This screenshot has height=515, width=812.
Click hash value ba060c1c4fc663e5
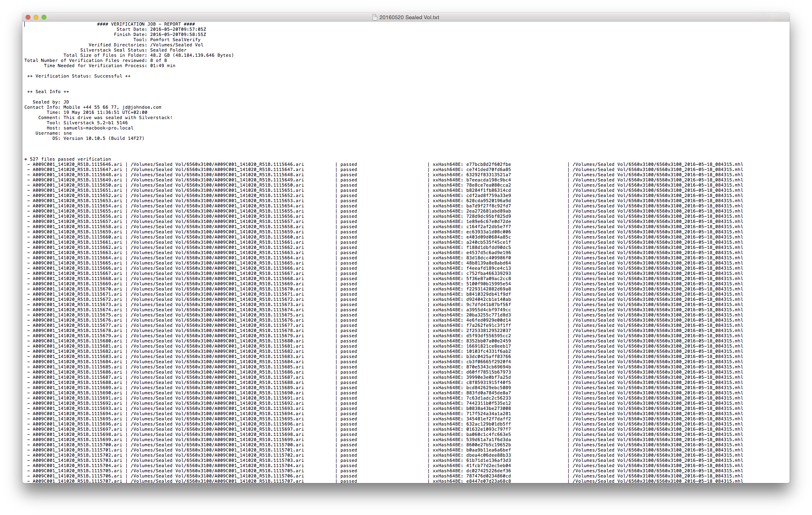488,434
